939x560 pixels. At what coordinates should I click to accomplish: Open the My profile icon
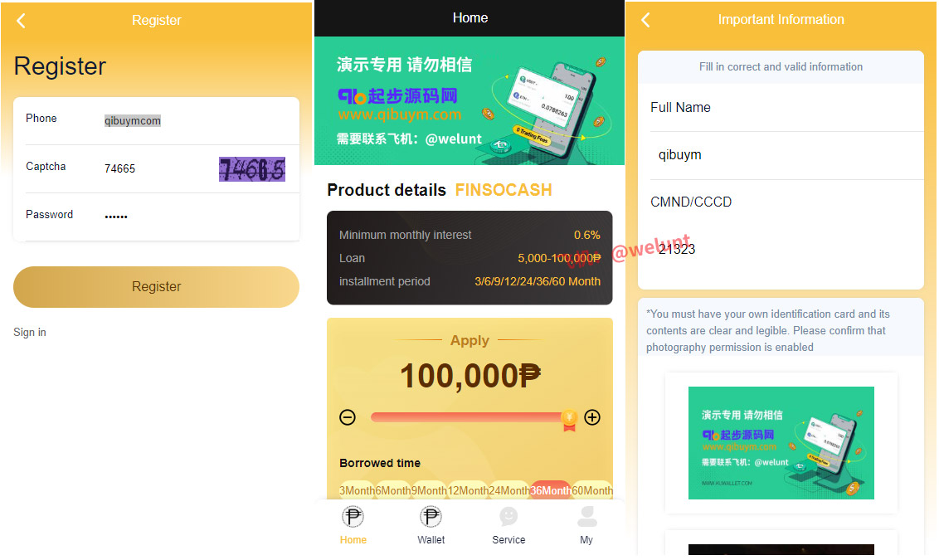point(586,516)
